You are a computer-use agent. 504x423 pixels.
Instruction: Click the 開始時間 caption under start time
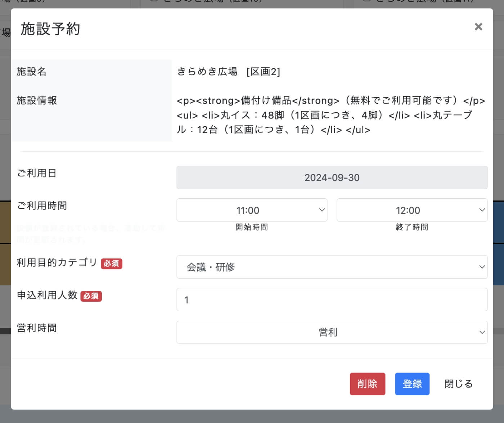tap(252, 227)
